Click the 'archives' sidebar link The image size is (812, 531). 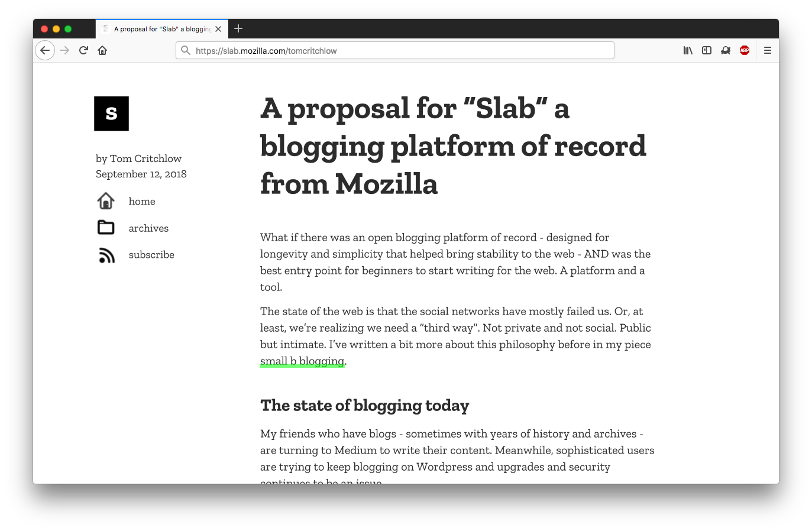[x=148, y=228]
